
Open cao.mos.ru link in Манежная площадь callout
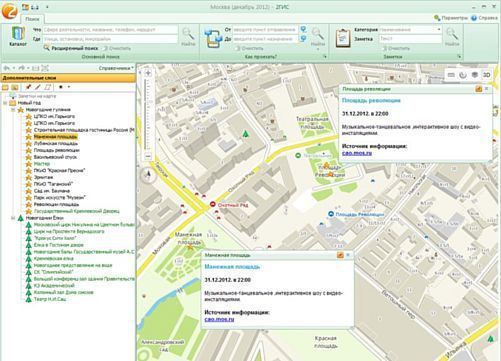click(219, 319)
